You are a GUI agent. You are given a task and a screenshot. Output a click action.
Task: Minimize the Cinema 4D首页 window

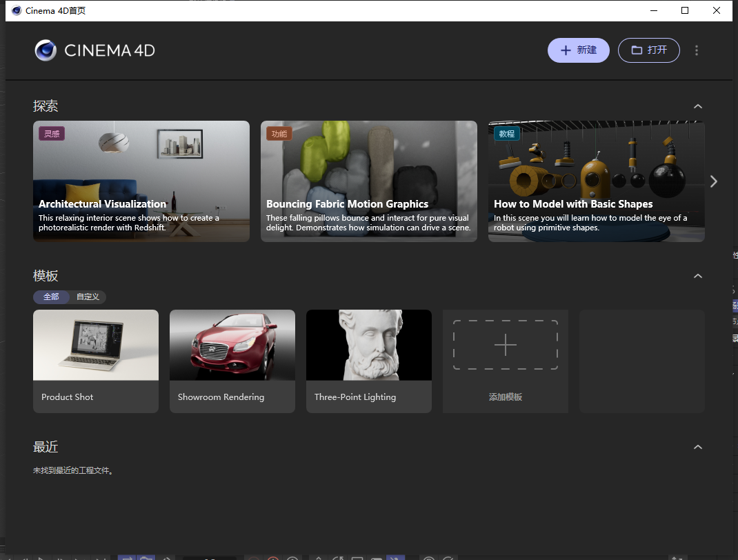tap(654, 10)
